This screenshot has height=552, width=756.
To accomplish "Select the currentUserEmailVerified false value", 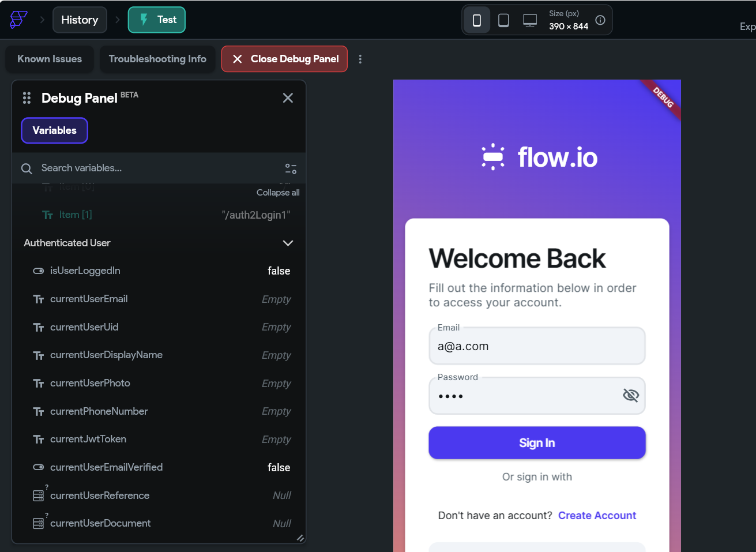I will (x=279, y=468).
